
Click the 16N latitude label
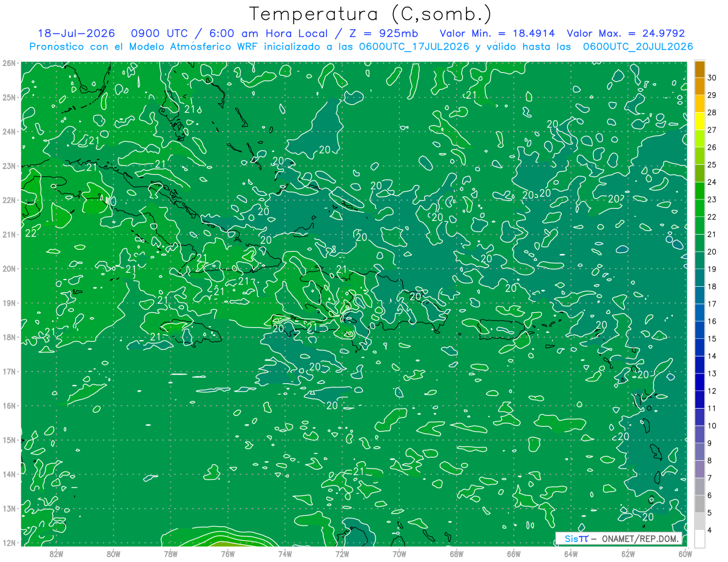pyautogui.click(x=8, y=406)
